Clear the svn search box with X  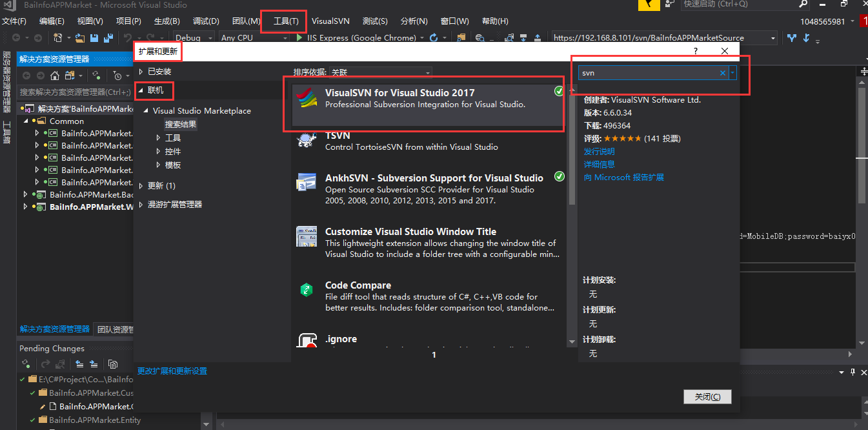pos(723,73)
